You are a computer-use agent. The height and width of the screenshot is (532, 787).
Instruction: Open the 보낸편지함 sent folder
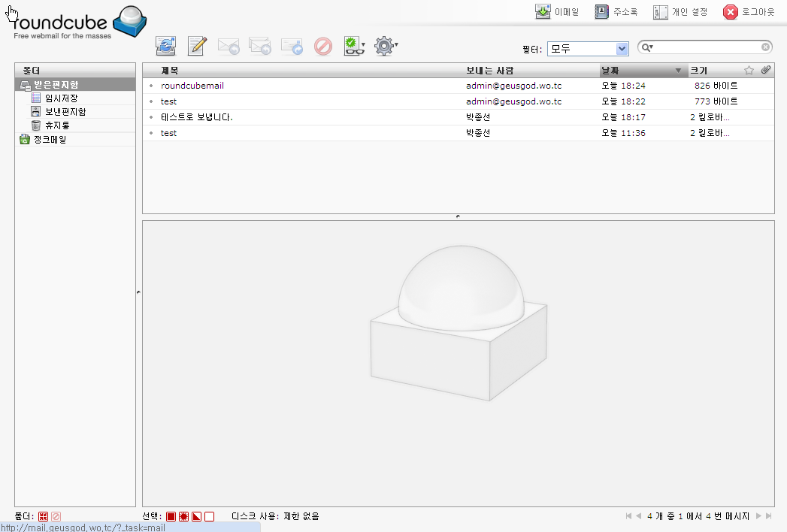tap(65, 112)
